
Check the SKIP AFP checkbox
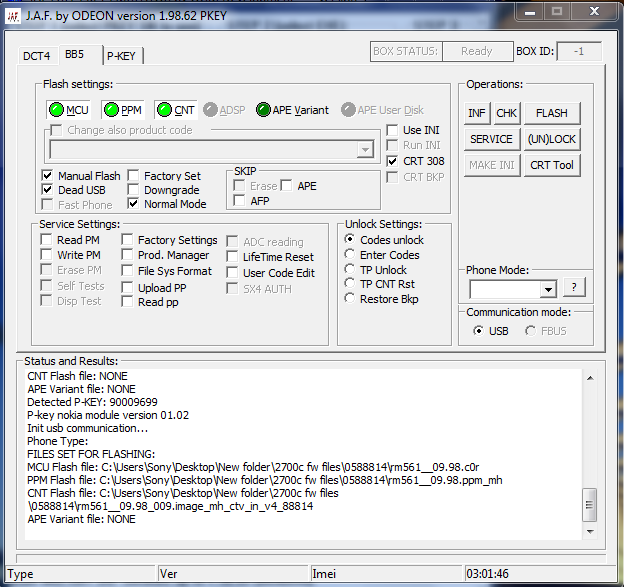239,200
